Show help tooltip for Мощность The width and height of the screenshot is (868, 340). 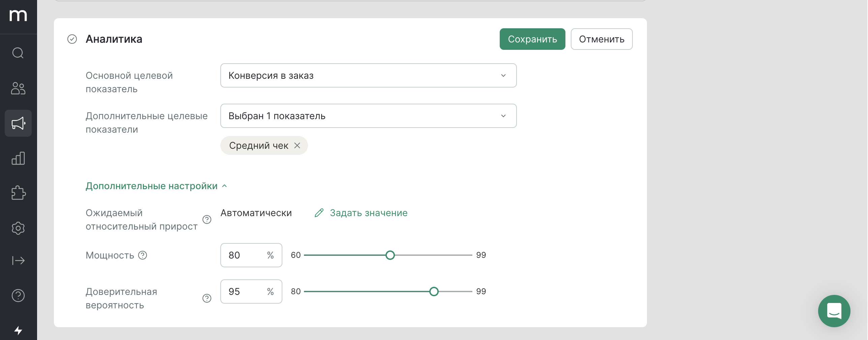pos(143,255)
